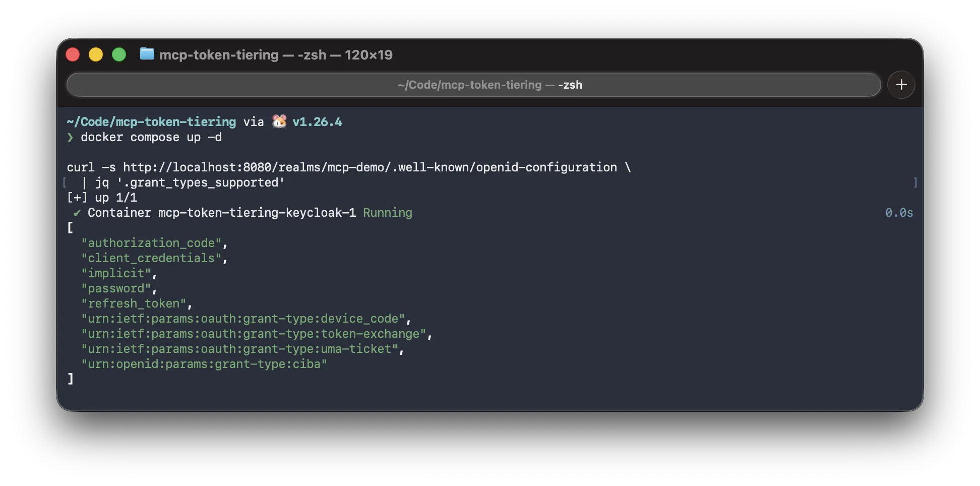Click the gopher emoji in the prompt

[x=279, y=121]
